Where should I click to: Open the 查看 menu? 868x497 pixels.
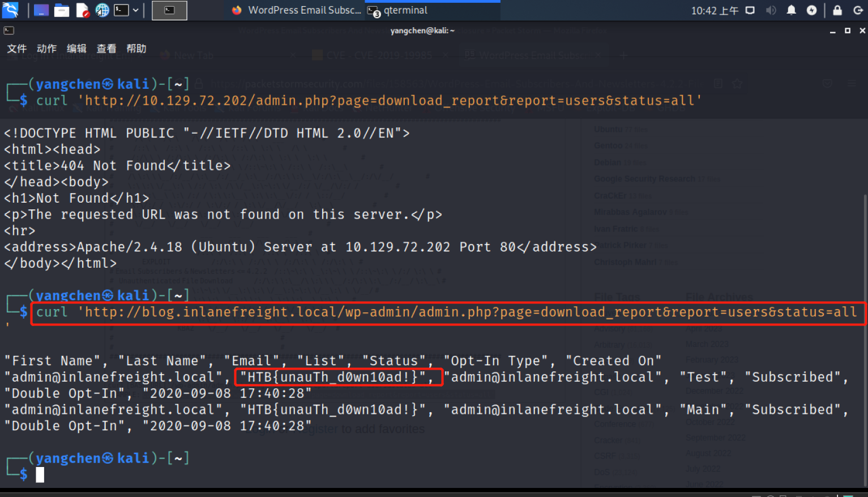106,49
